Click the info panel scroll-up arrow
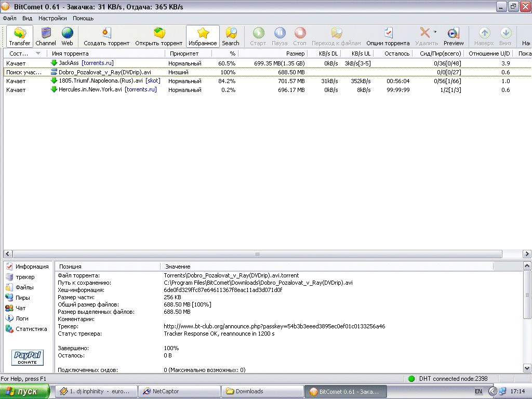532x399 pixels. tap(527, 265)
